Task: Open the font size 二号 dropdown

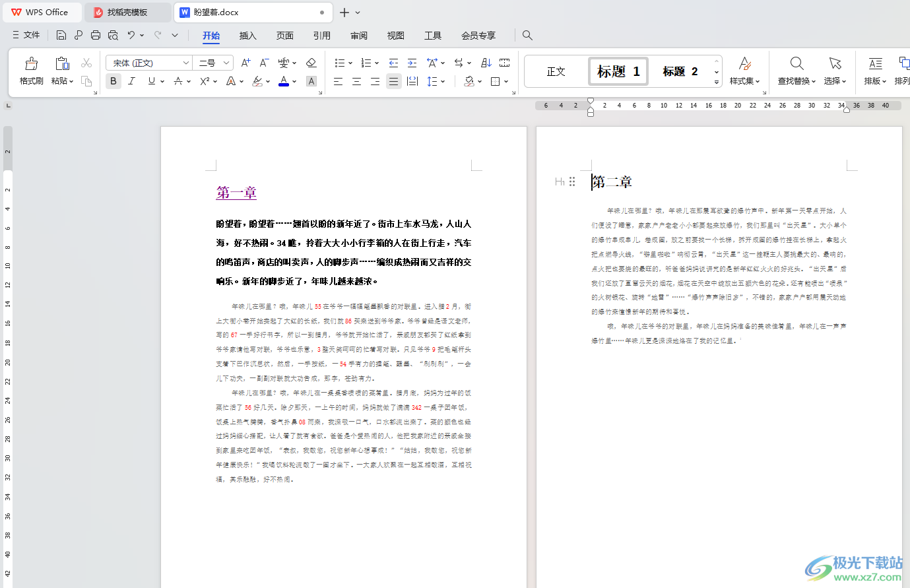Action: 226,63
